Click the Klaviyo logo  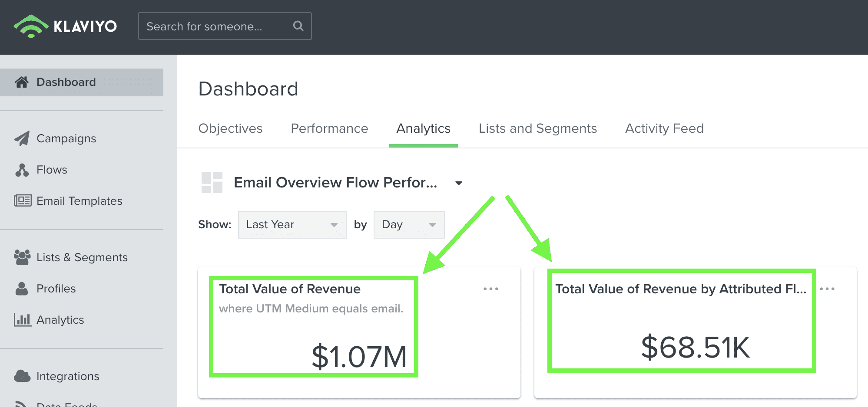click(65, 26)
